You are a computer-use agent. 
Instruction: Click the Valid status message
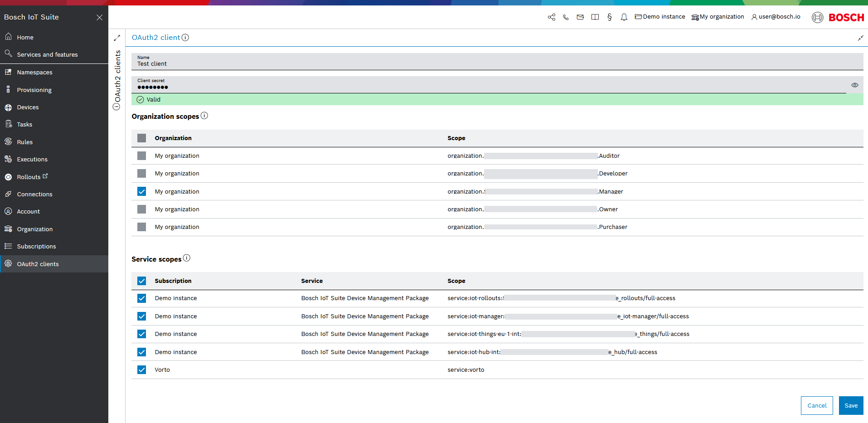click(x=497, y=99)
